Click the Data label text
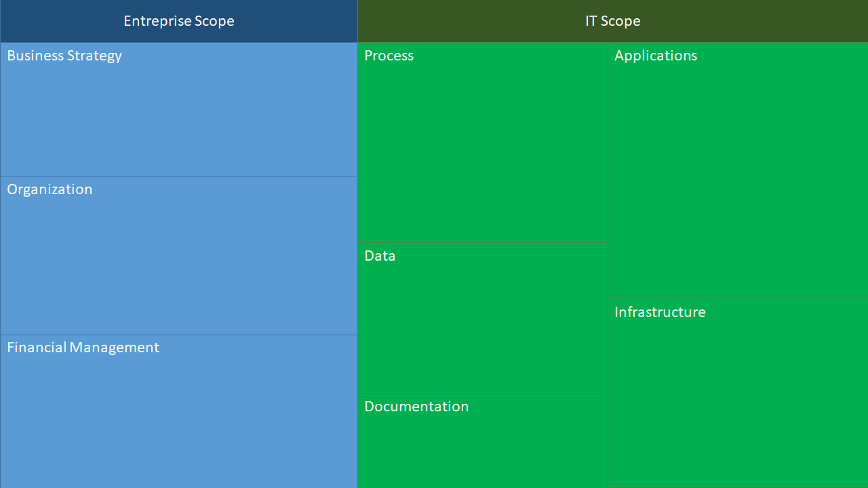 click(x=380, y=256)
